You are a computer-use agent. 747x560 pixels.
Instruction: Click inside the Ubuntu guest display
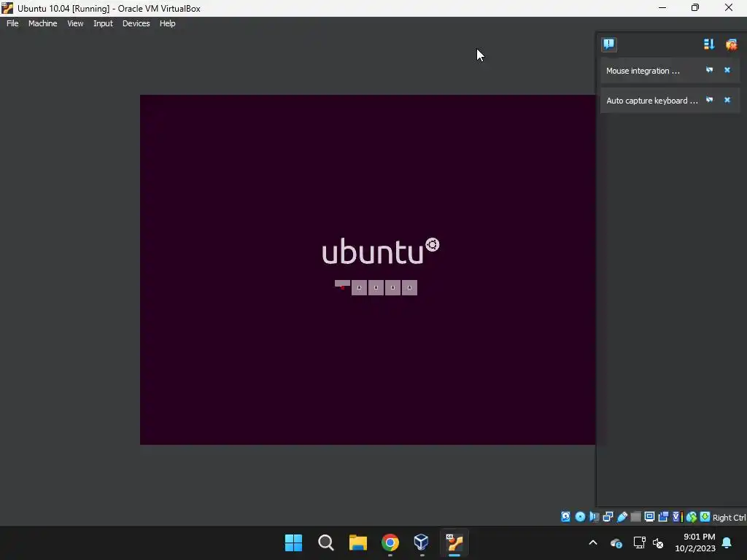pos(368,270)
